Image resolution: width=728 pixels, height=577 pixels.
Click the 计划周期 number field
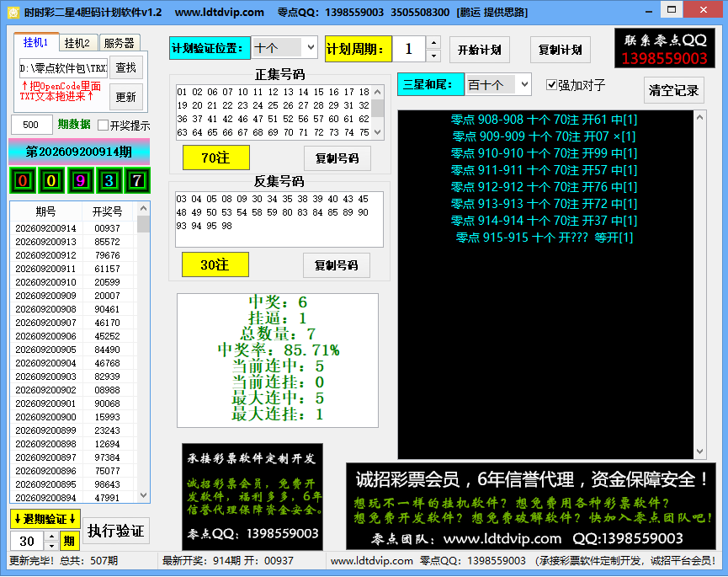click(409, 49)
